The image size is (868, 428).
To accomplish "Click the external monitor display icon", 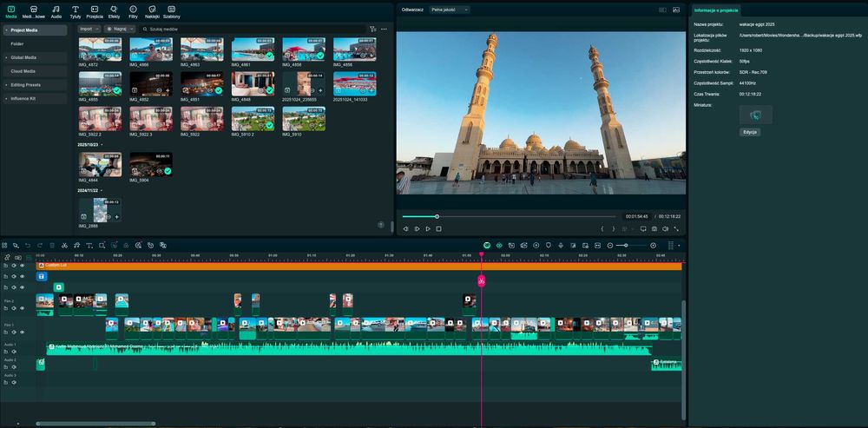I will (x=642, y=228).
